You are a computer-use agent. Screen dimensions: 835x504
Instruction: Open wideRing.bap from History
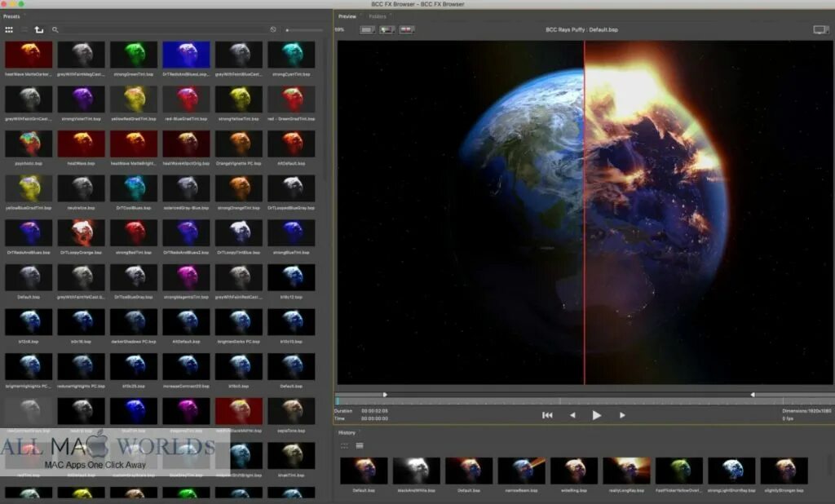pos(574,471)
